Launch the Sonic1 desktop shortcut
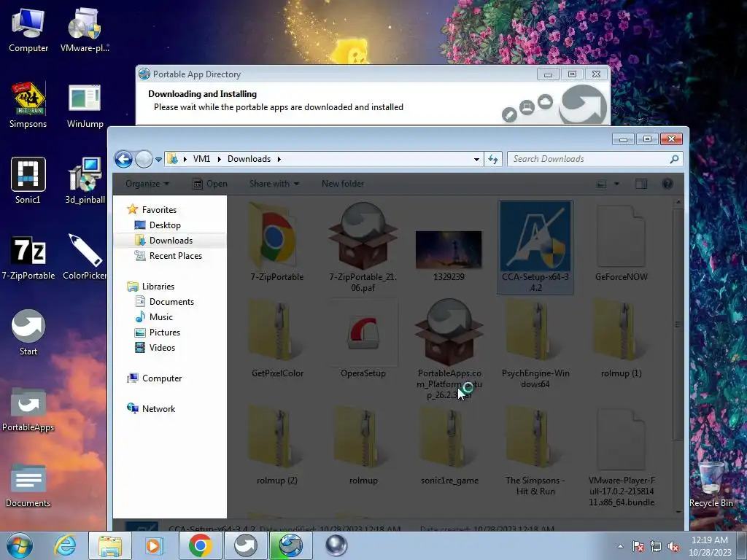Screen dimensions: 747x560 [x=28, y=182]
